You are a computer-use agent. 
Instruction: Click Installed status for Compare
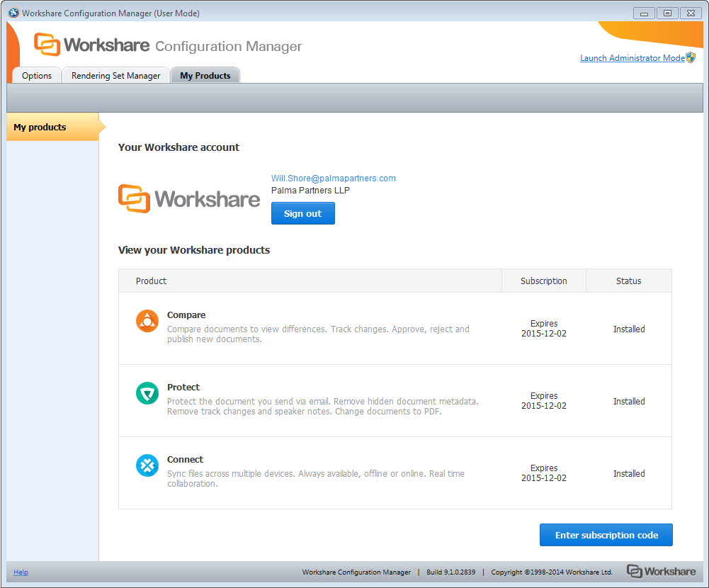(x=629, y=329)
